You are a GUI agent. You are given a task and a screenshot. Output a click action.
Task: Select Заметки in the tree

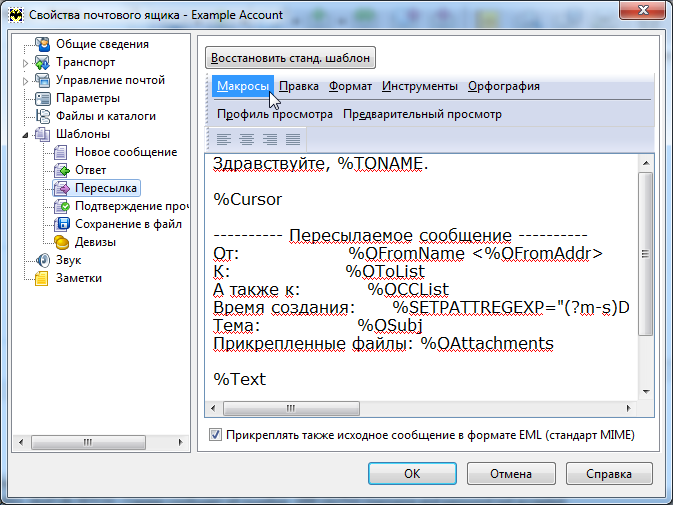(79, 278)
